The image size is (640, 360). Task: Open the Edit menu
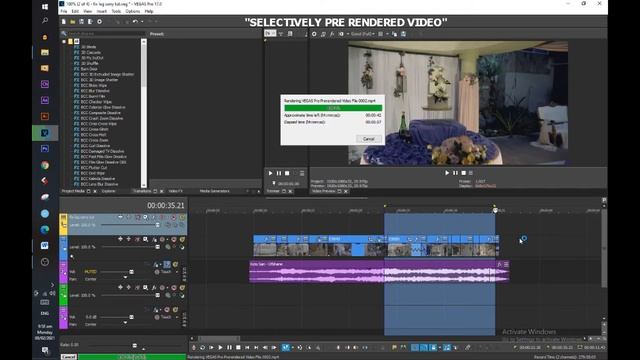[x=76, y=11]
